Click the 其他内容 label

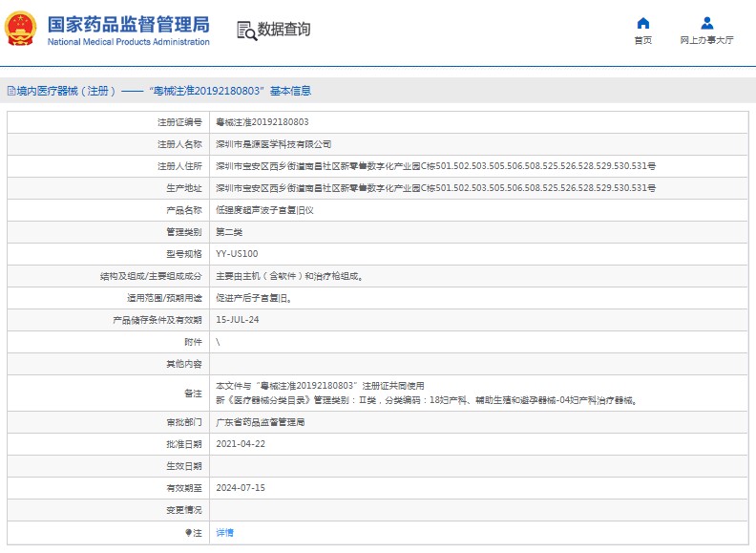[x=183, y=364]
